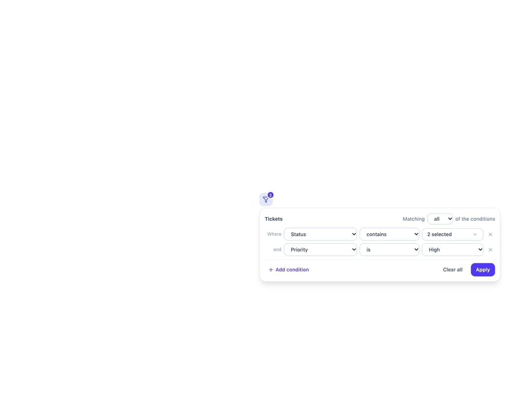Remove the Priority condition row
The height and width of the screenshot is (399, 532).
point(490,250)
